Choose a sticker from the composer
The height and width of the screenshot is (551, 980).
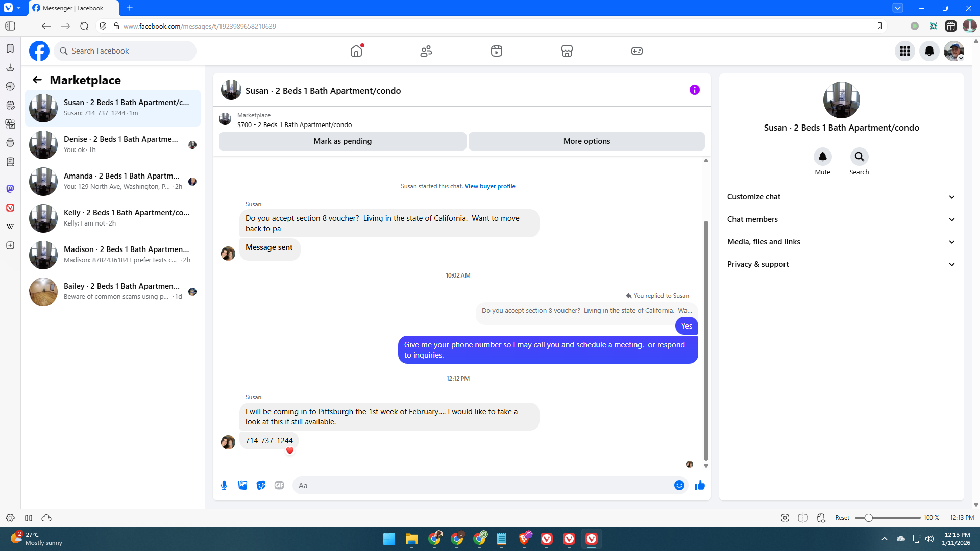coord(261,485)
